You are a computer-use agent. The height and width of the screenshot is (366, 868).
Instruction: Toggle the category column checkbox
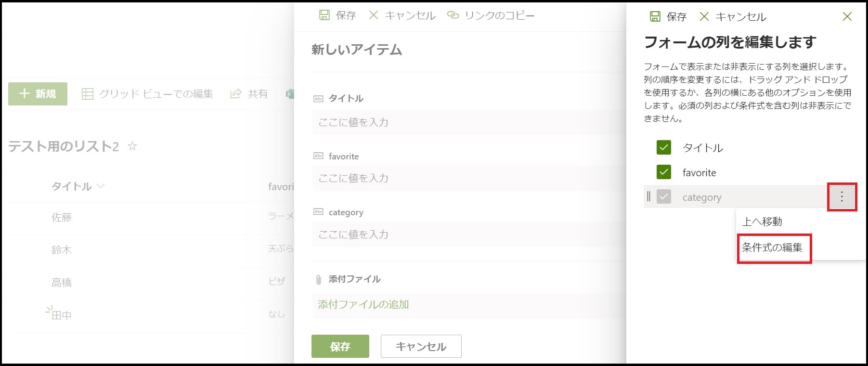[x=664, y=196]
